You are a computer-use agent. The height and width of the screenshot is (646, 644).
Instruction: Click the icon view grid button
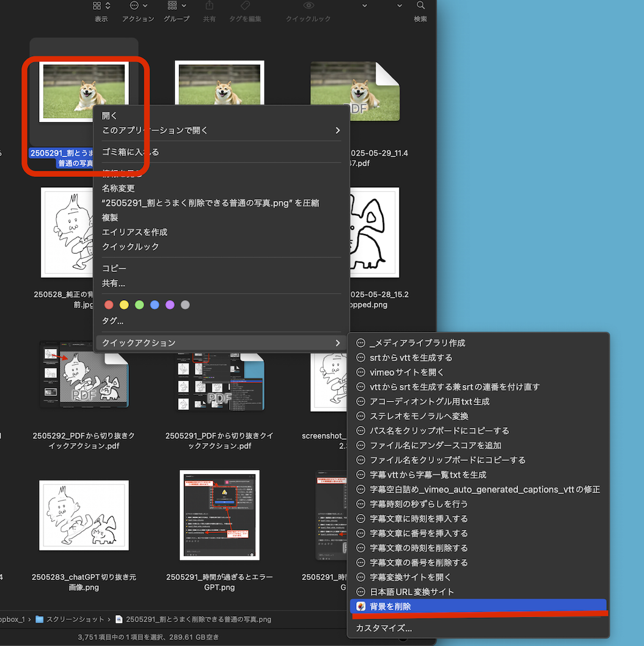(x=98, y=6)
